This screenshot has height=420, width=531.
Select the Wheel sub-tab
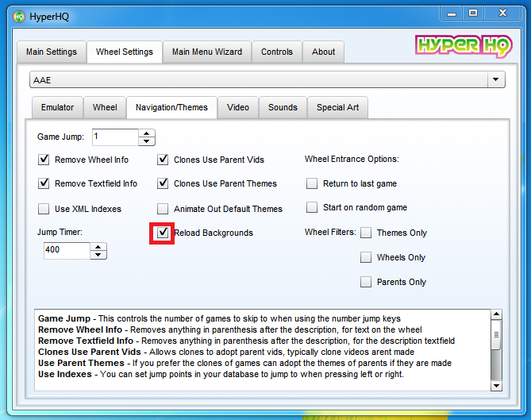[x=105, y=107]
